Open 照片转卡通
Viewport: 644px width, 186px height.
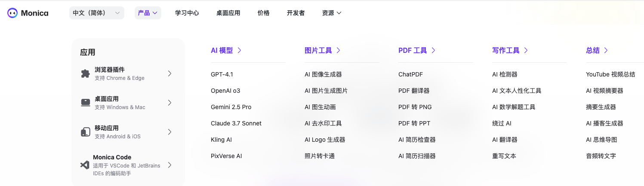tap(320, 156)
